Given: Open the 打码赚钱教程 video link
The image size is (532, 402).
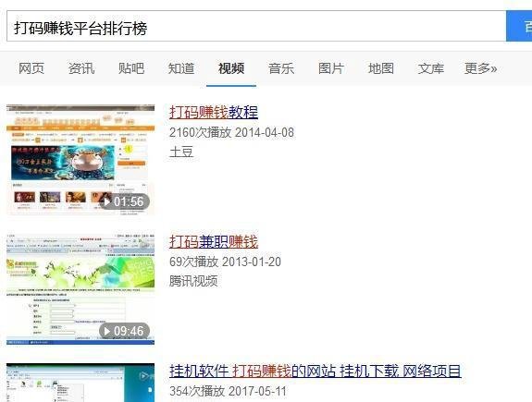Looking at the screenshot, I should coord(214,112).
